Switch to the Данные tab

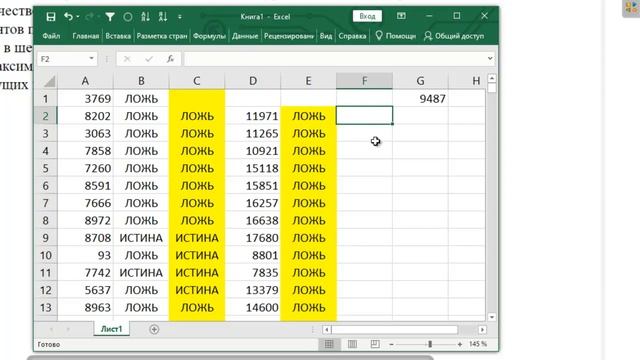[x=245, y=36]
